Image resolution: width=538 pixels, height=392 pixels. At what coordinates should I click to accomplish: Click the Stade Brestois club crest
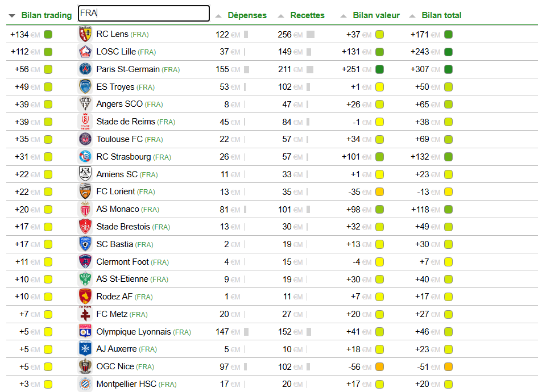(x=85, y=227)
